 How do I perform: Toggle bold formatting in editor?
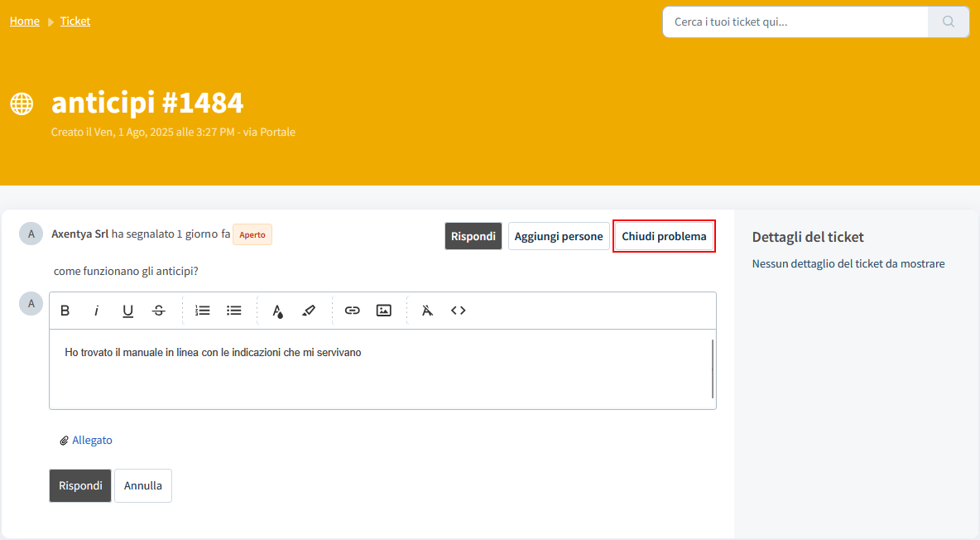65,311
